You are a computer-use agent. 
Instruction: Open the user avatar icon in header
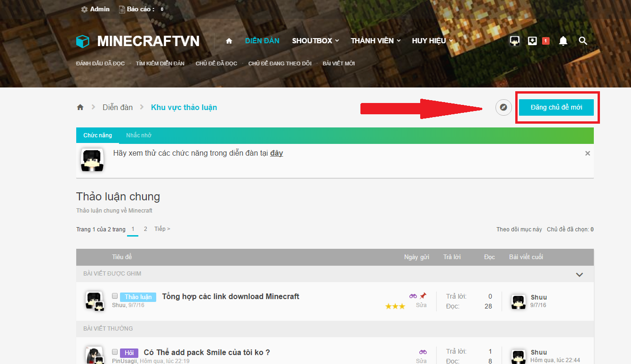click(x=515, y=41)
